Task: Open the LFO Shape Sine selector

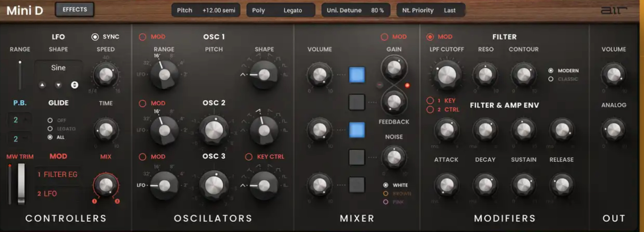Action: [x=58, y=68]
